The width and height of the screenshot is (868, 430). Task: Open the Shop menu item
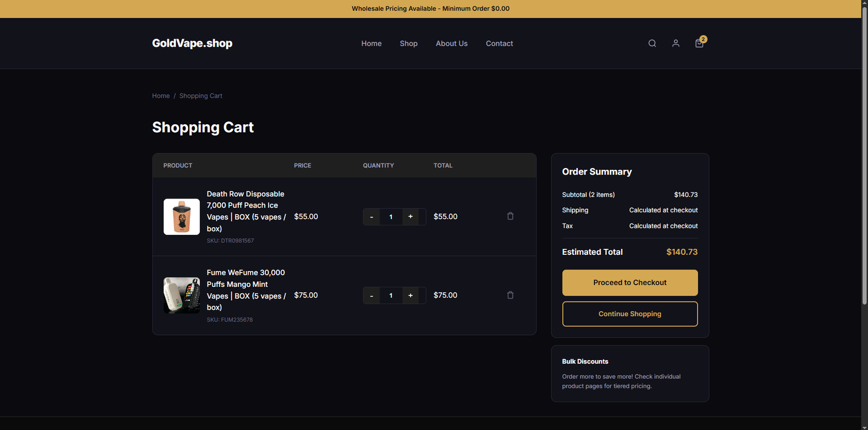click(x=409, y=43)
